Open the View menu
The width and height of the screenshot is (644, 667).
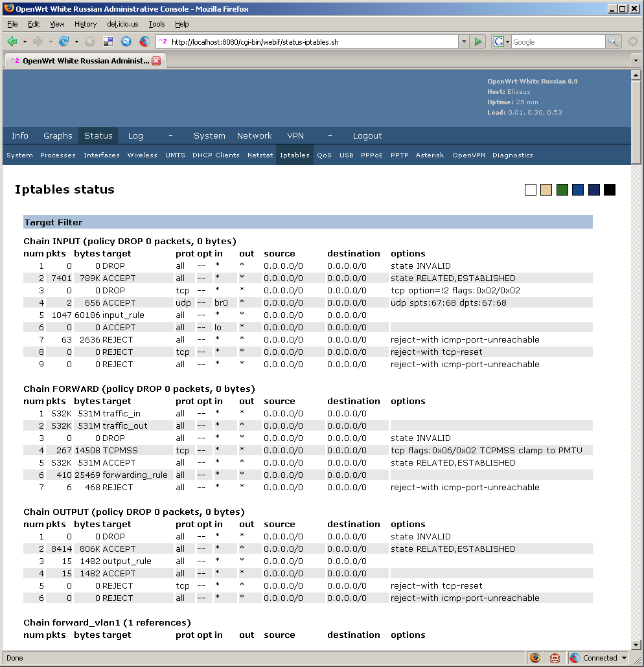tap(57, 24)
